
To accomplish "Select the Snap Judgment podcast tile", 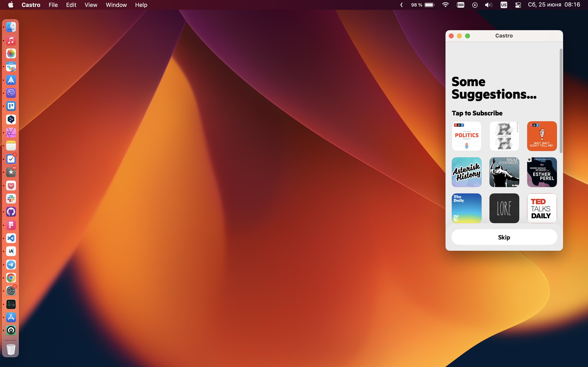I will [504, 172].
